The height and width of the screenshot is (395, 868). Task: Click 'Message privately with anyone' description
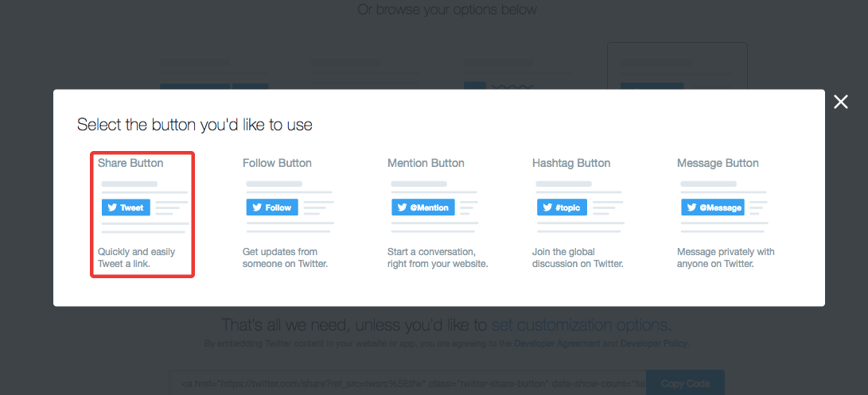726,258
